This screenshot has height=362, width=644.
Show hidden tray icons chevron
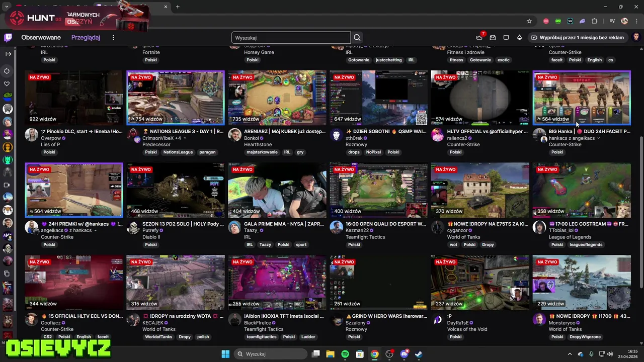(x=570, y=354)
